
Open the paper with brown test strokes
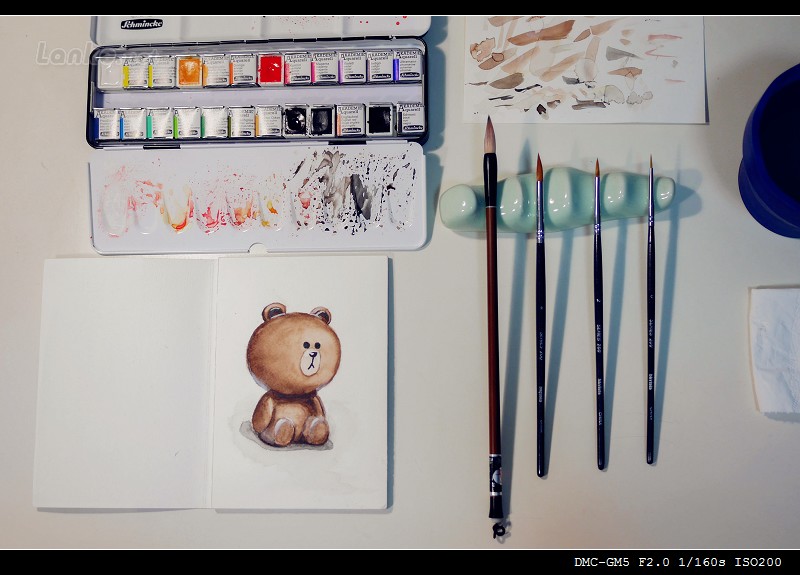click(585, 69)
